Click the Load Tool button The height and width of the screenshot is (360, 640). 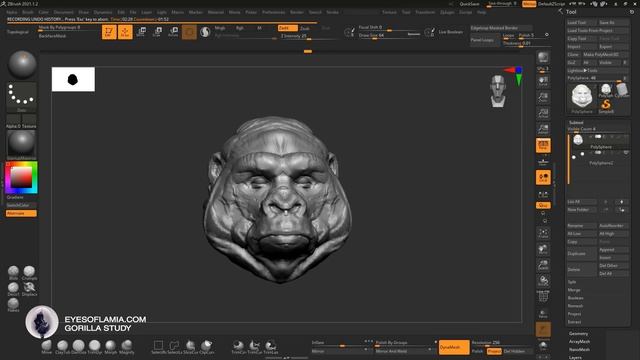(x=581, y=22)
